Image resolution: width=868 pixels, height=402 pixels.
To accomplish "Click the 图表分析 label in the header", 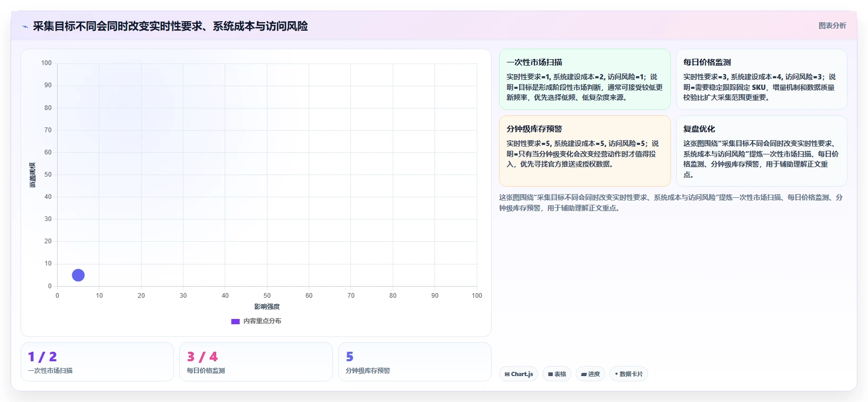I will pos(832,25).
